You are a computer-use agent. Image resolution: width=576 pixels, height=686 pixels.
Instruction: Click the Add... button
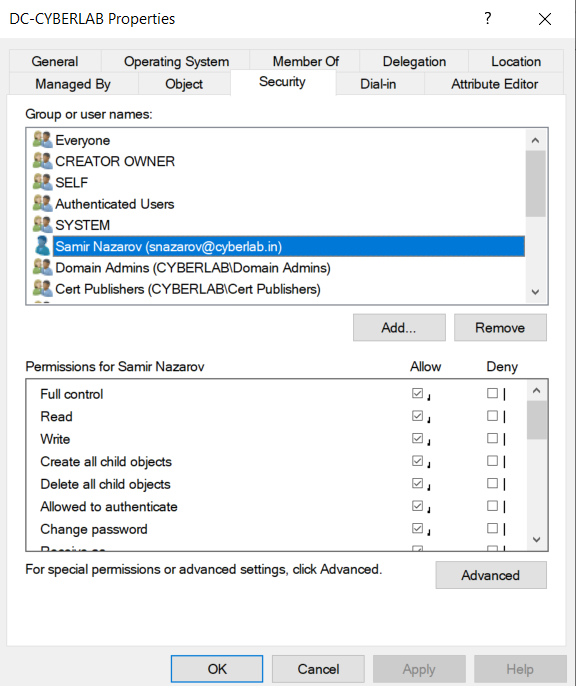click(x=399, y=327)
